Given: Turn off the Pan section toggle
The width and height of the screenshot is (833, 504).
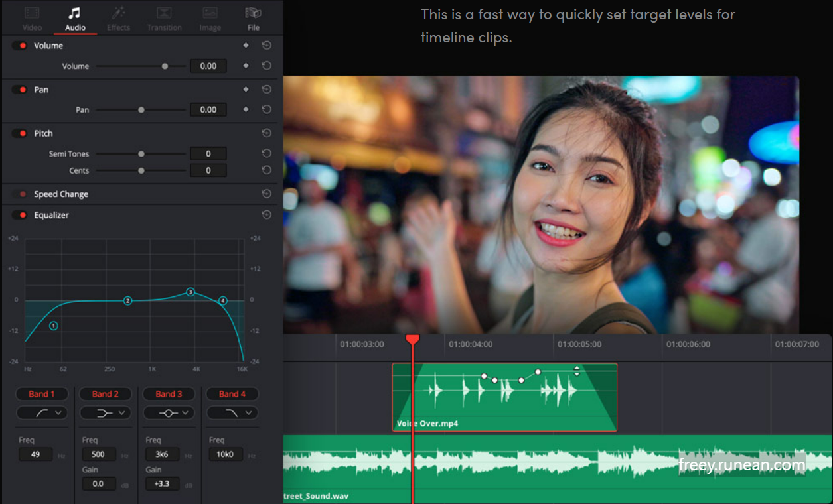Looking at the screenshot, I should [19, 89].
